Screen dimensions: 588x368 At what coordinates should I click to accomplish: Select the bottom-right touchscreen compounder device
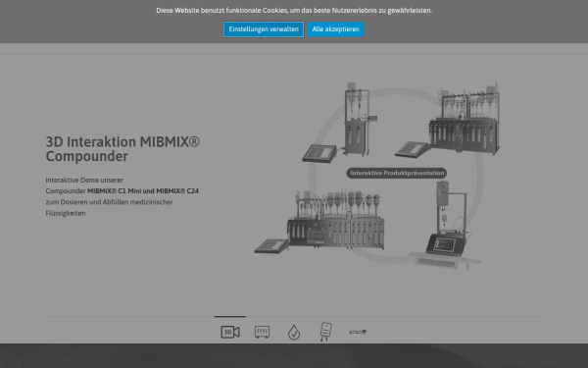click(446, 226)
